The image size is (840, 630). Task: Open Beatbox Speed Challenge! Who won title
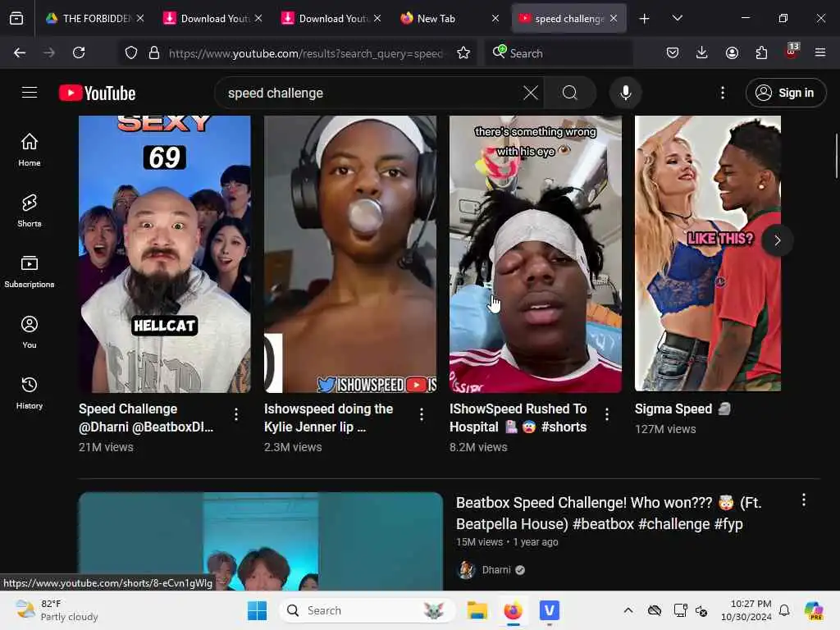click(x=609, y=514)
